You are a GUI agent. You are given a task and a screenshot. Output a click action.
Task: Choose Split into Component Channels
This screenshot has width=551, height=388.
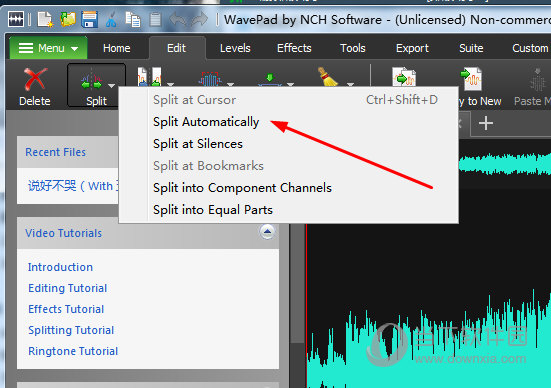click(289, 188)
